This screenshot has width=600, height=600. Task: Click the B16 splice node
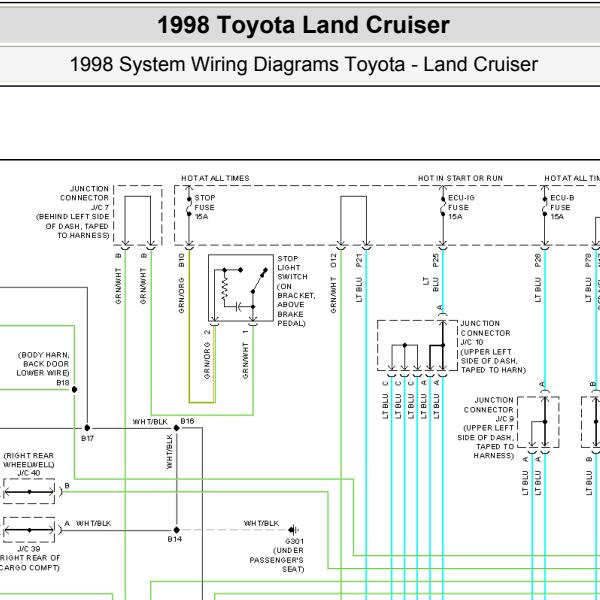(x=176, y=428)
